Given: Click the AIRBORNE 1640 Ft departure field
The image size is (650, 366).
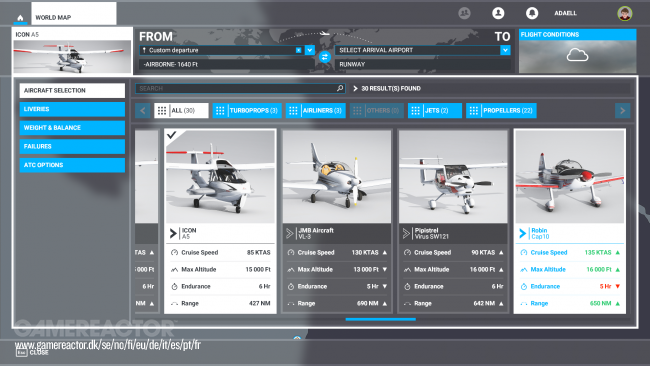Looking at the screenshot, I should [226, 64].
